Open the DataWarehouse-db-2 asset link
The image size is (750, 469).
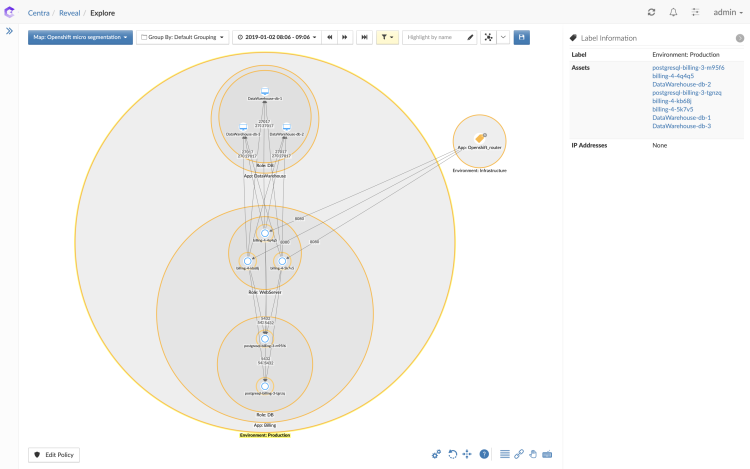681,85
